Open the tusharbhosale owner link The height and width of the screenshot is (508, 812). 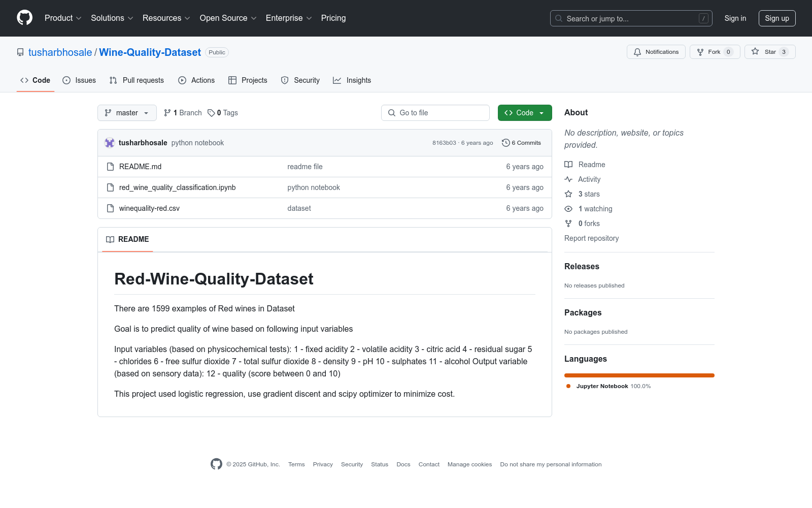[60, 52]
